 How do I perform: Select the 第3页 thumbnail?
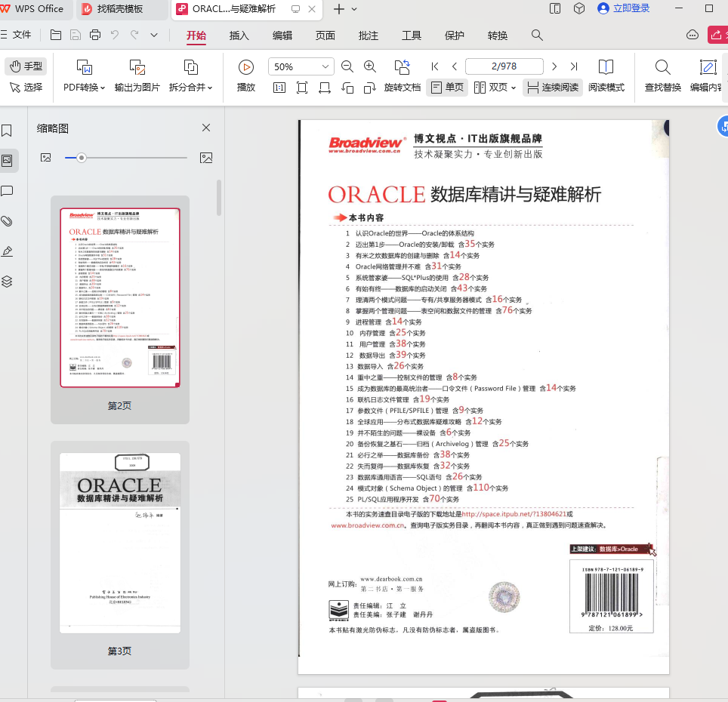click(x=120, y=555)
